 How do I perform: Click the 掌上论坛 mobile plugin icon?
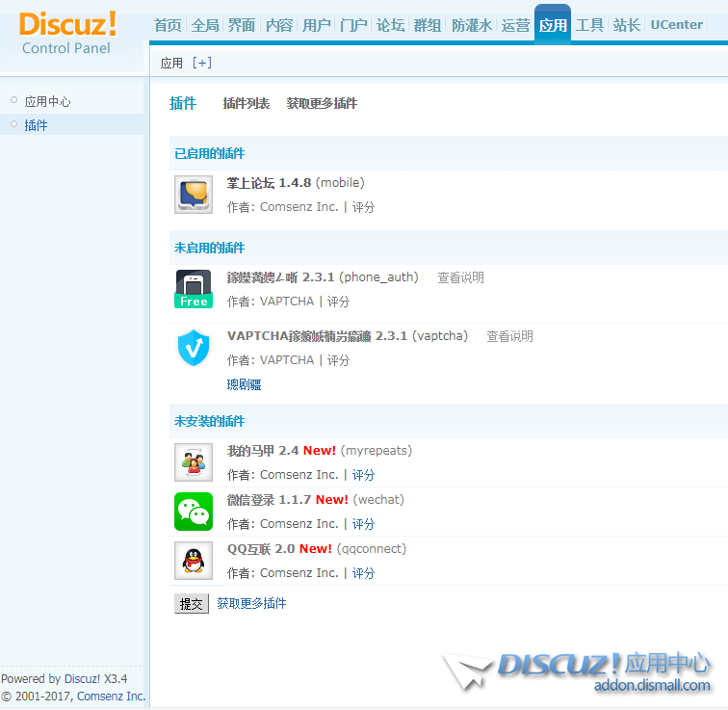click(x=194, y=195)
